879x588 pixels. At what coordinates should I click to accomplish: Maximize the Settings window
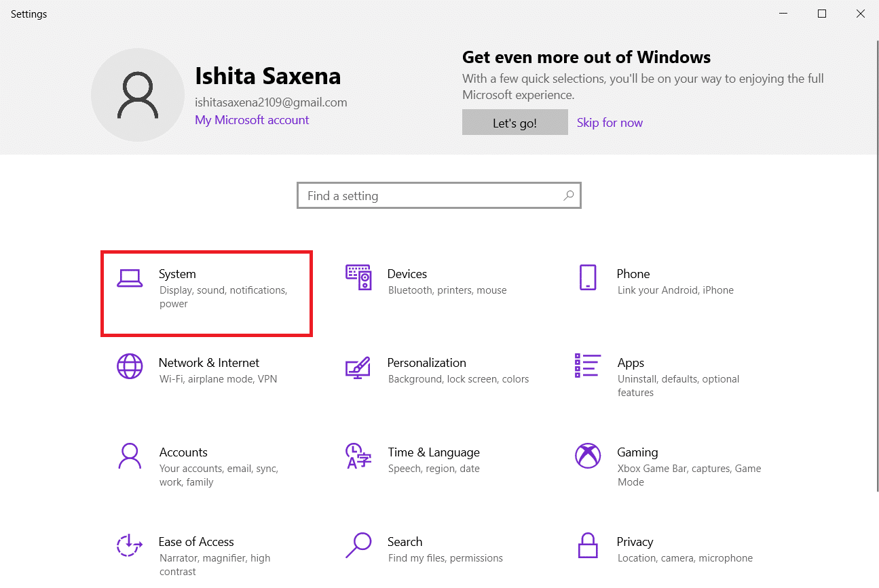(x=822, y=14)
